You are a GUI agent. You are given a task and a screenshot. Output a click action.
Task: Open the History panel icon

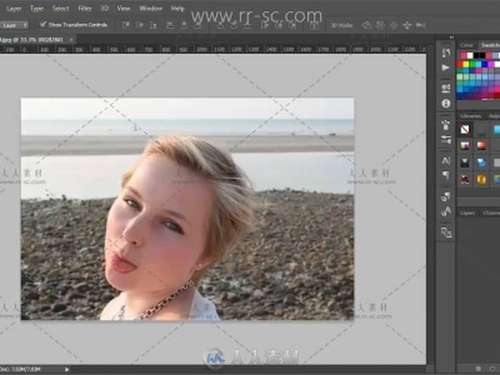[446, 53]
